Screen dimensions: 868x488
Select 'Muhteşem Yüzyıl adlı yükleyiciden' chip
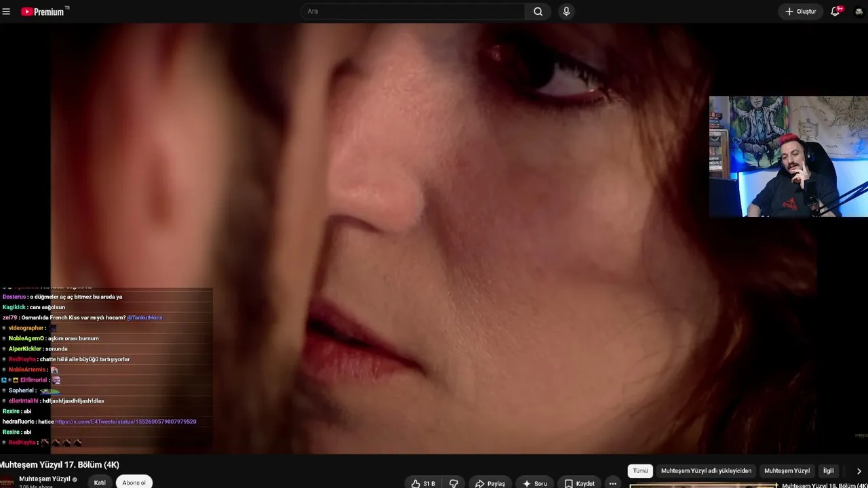pos(706,470)
